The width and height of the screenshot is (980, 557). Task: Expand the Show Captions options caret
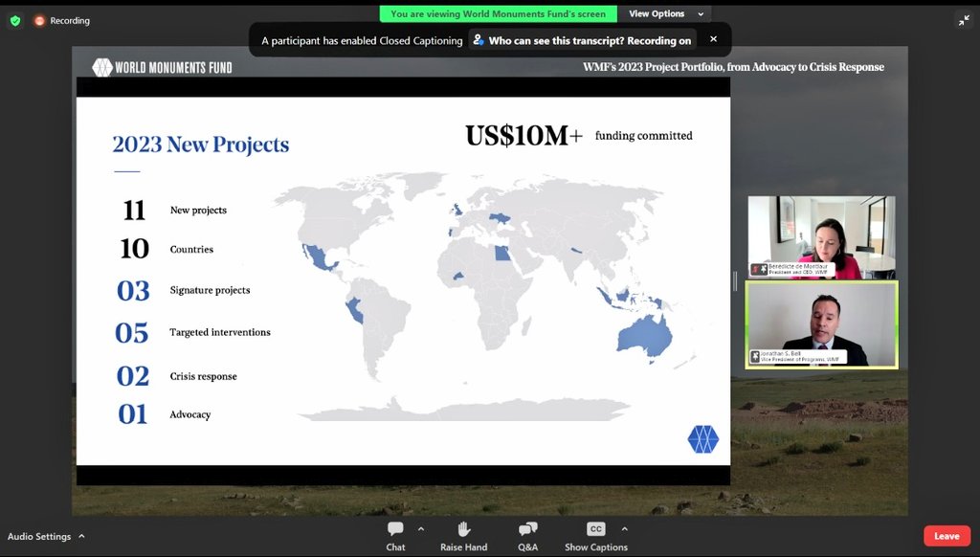coord(624,529)
